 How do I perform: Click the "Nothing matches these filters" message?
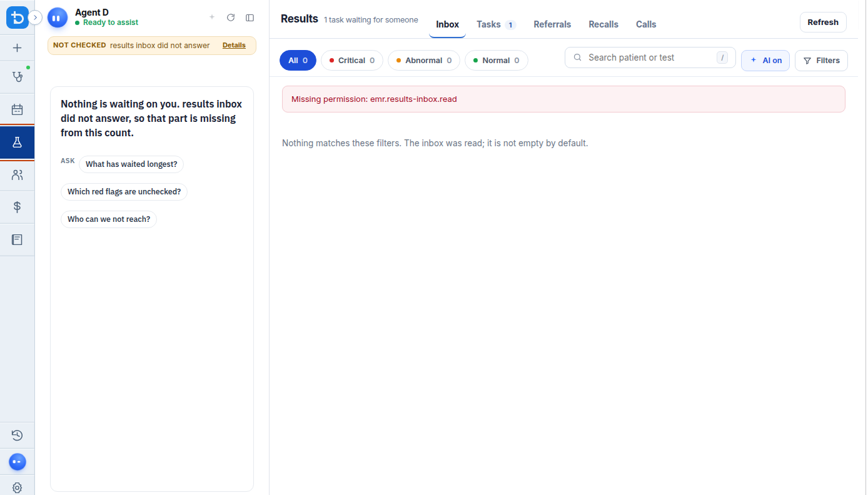pos(435,143)
